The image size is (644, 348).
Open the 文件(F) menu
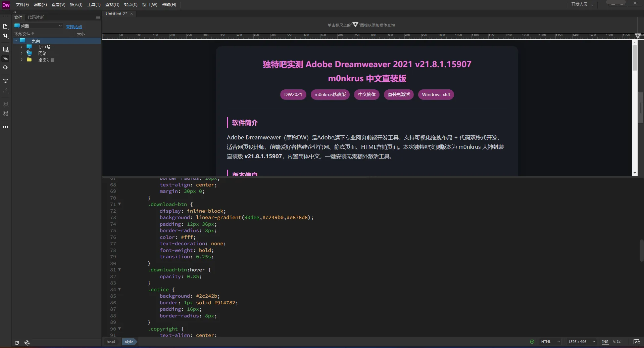tap(22, 5)
